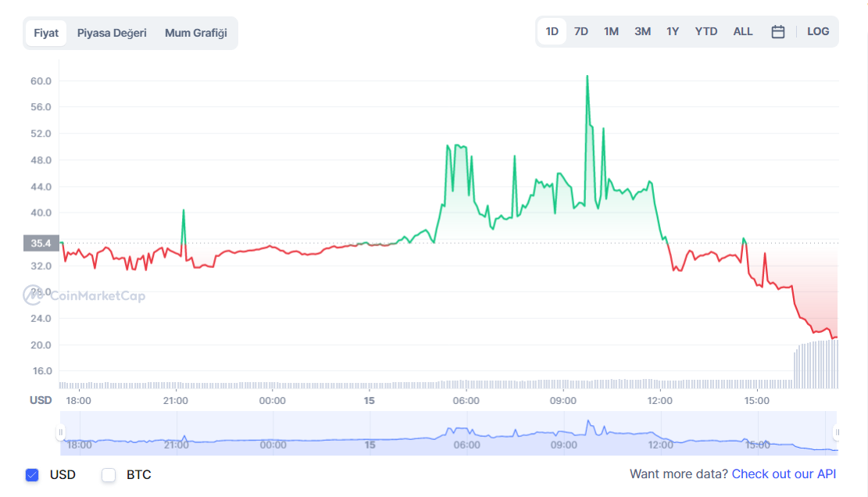Screen dimensions: 868x497
Task: Set chart range to 1Y
Action: click(x=673, y=32)
